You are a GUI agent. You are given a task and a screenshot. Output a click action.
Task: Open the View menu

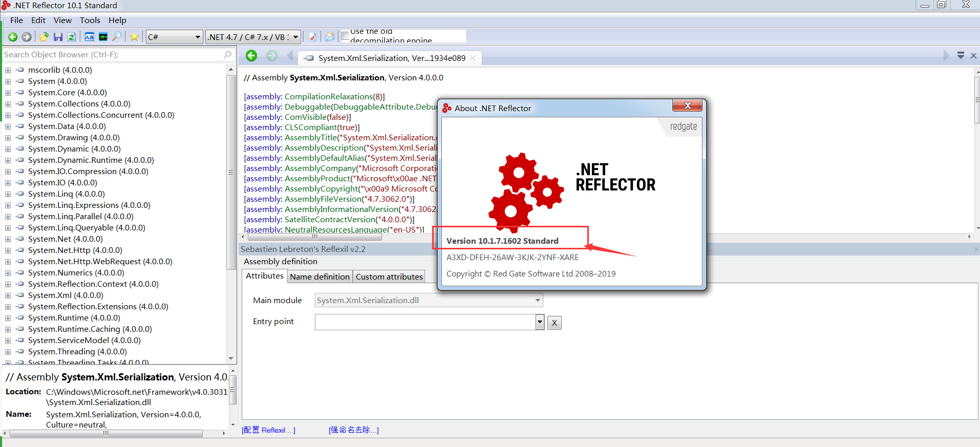pos(62,20)
